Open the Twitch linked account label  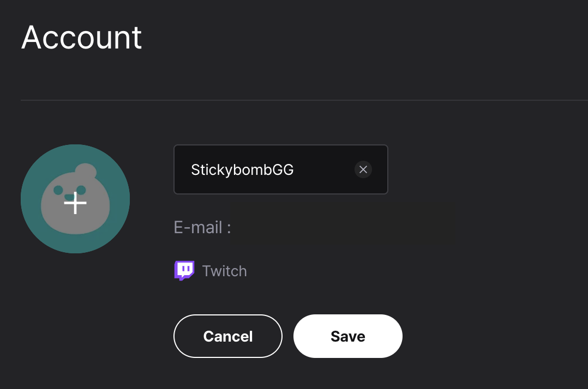point(224,271)
